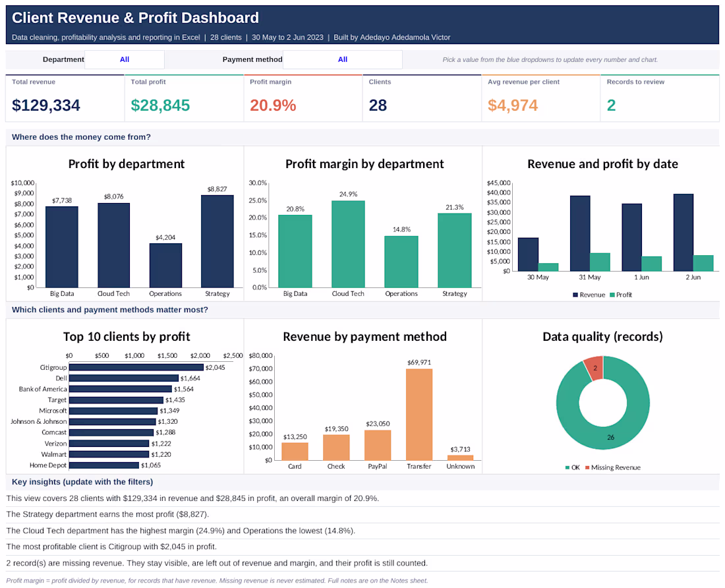The width and height of the screenshot is (725, 588).
Task: Click the Home Depot bar labeled $1,065
Action: pos(104,465)
